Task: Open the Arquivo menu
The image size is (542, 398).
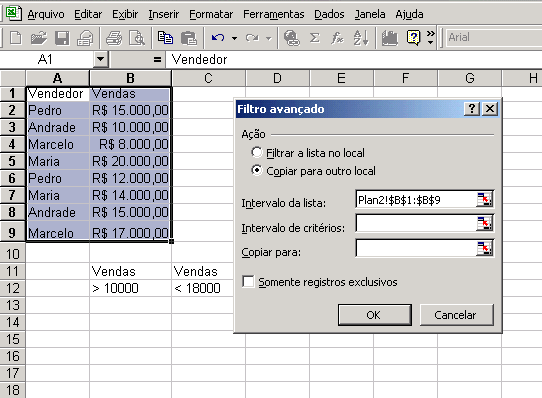Action: point(46,14)
